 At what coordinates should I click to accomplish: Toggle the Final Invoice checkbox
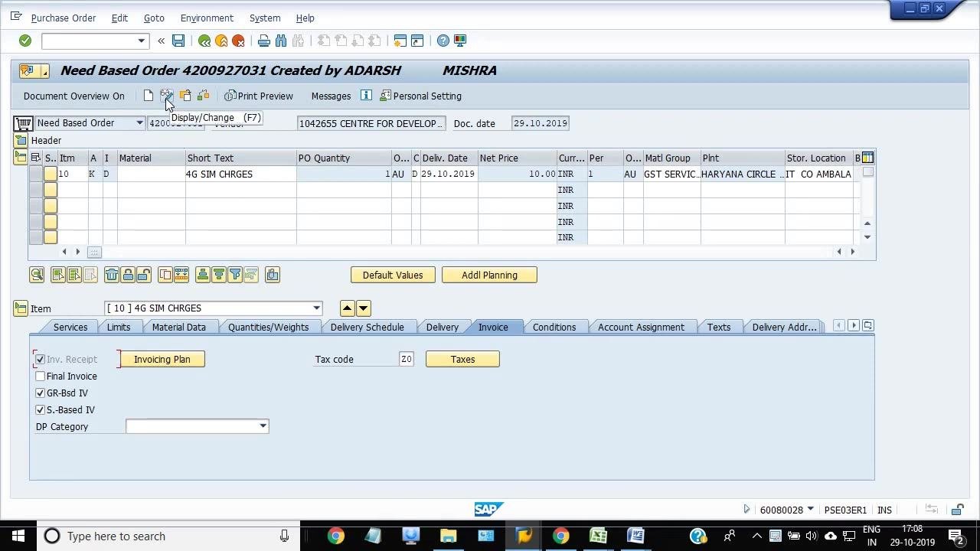point(41,377)
